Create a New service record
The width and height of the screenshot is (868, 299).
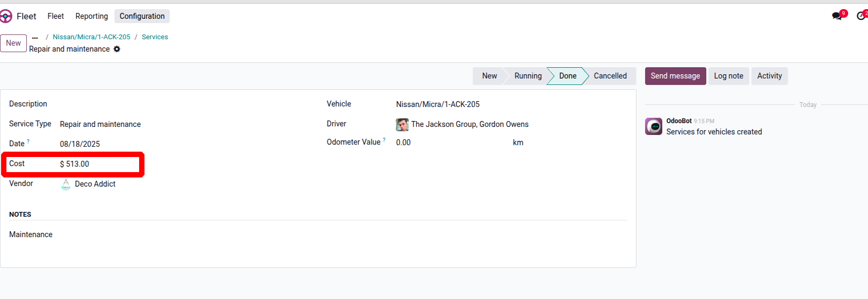pyautogui.click(x=13, y=43)
